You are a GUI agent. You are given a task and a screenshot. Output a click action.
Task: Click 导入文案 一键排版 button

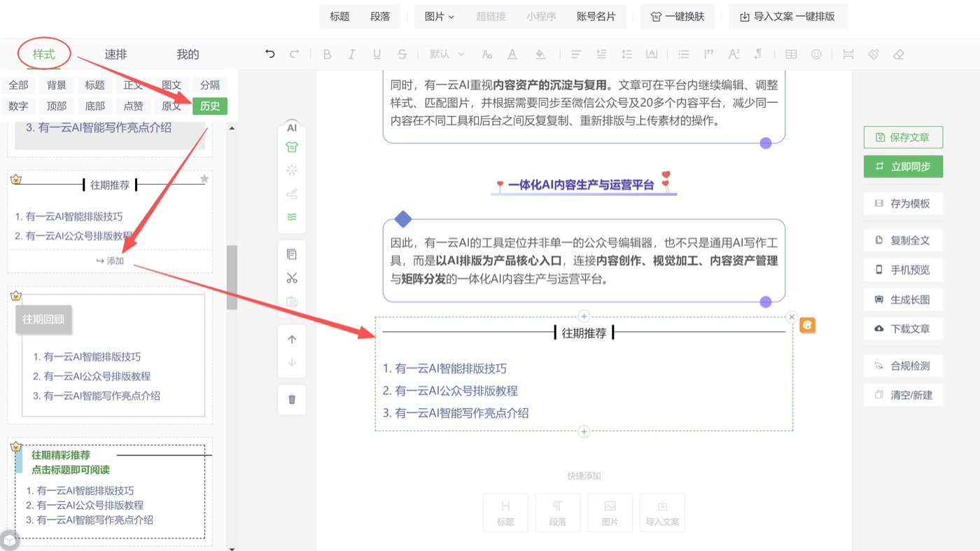[788, 17]
